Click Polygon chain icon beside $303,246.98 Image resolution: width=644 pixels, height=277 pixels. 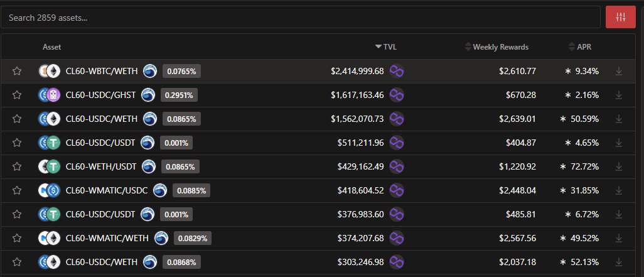pos(397,262)
